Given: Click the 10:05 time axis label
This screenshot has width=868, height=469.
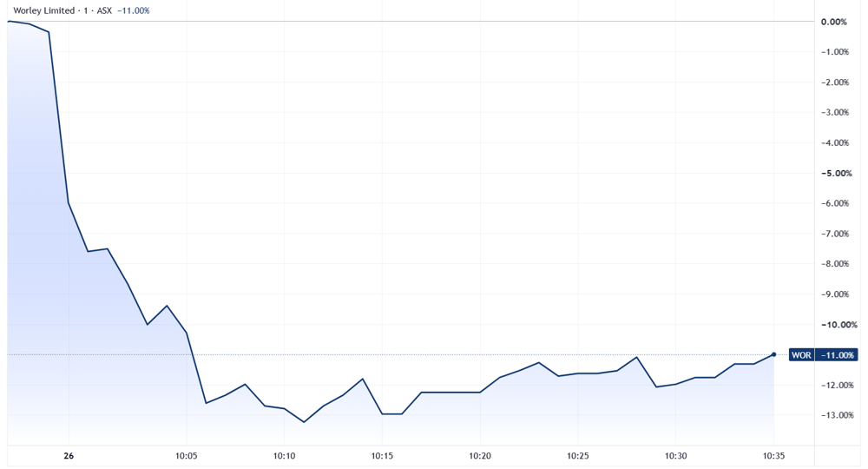Looking at the screenshot, I should [x=187, y=456].
